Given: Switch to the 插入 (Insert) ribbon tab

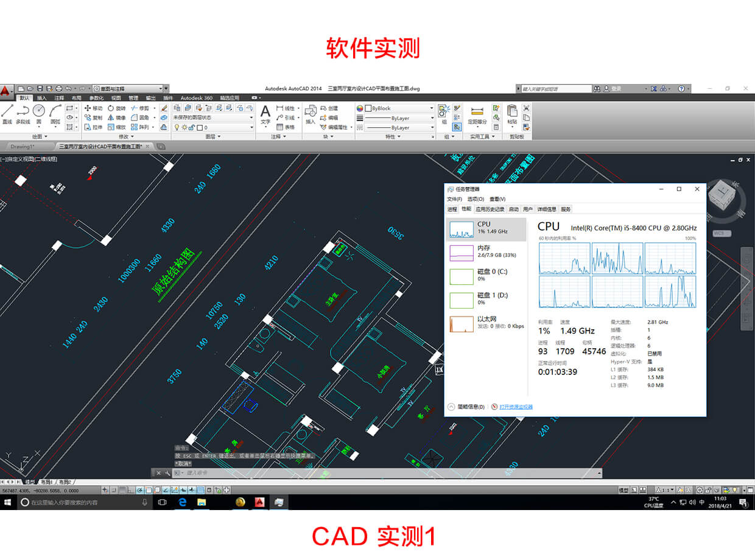Looking at the screenshot, I should [41, 97].
